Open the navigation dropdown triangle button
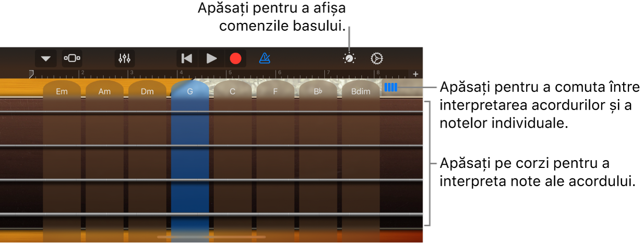 pyautogui.click(x=46, y=58)
